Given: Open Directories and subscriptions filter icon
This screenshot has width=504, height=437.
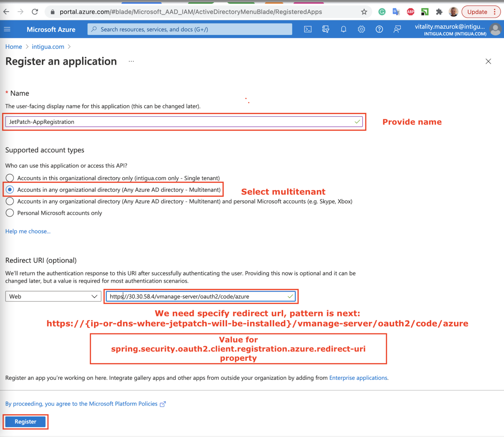Looking at the screenshot, I should [325, 29].
